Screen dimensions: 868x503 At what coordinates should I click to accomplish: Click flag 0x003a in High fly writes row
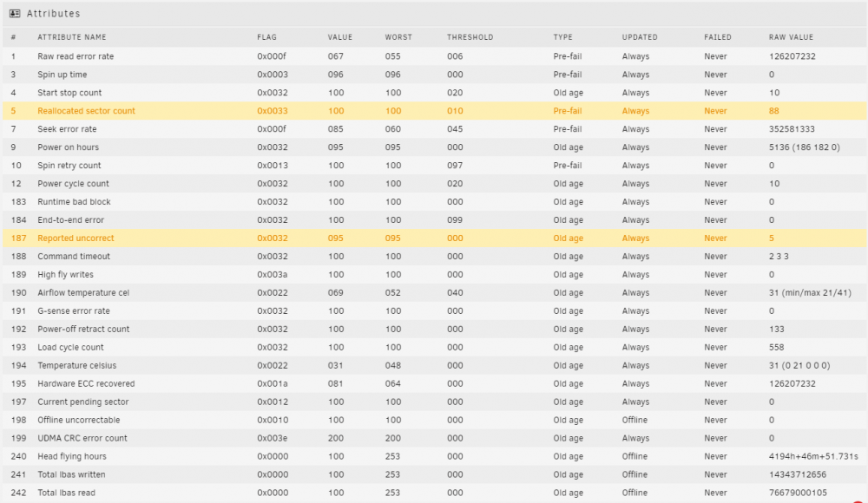[273, 274]
